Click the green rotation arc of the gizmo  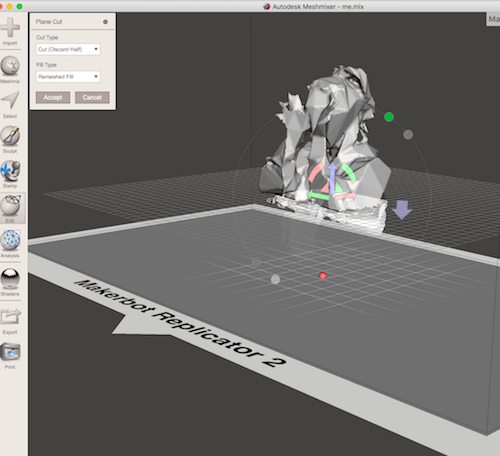pyautogui.click(x=349, y=172)
